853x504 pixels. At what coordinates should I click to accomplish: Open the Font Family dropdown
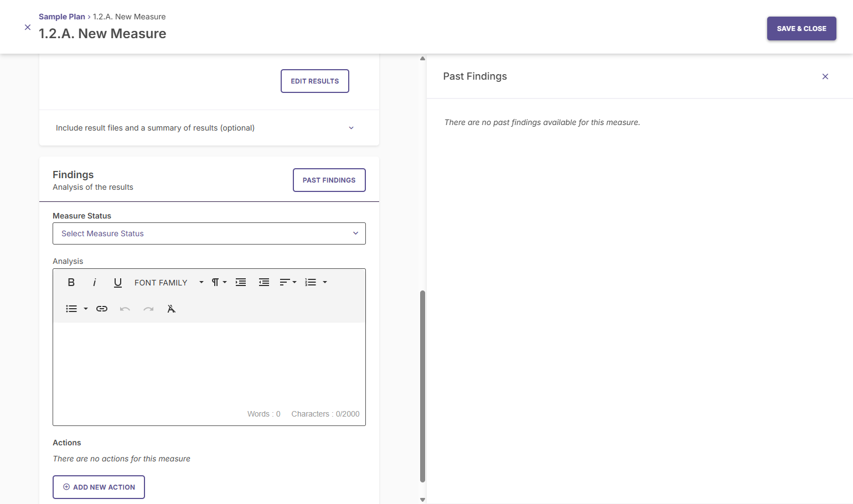(x=169, y=282)
